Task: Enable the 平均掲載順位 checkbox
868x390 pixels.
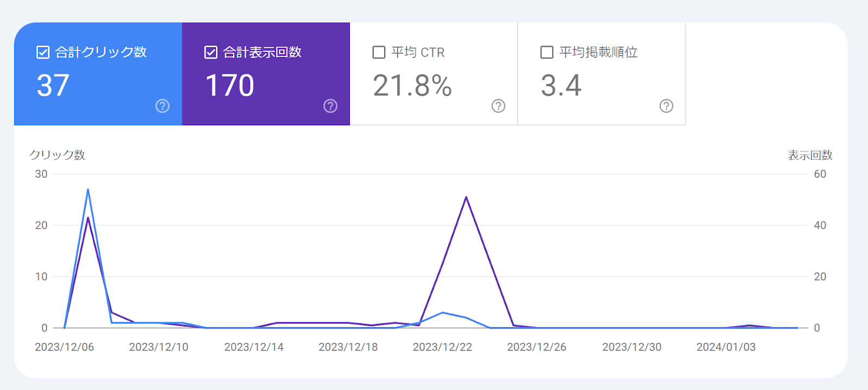Action: tap(547, 52)
